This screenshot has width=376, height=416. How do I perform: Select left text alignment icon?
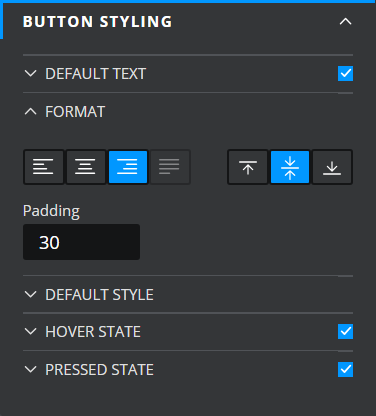tap(43, 167)
